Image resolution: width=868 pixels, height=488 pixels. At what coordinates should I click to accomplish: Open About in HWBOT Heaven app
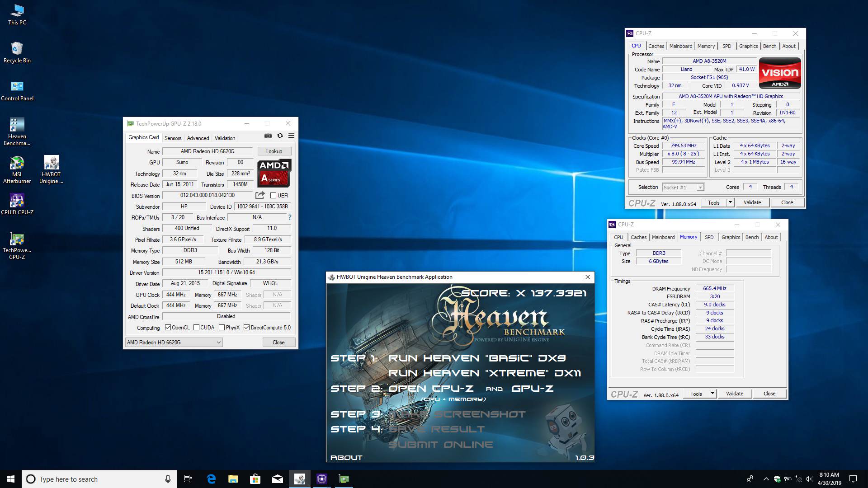pos(346,458)
